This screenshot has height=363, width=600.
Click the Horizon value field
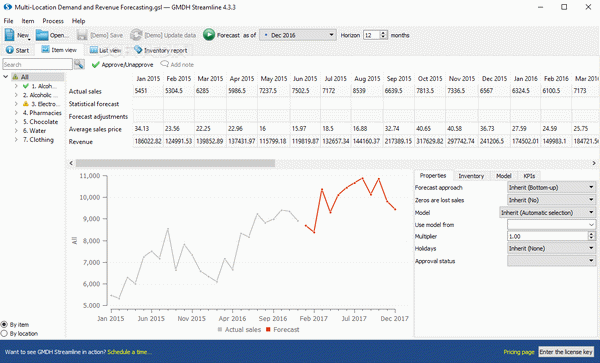pyautogui.click(x=372, y=35)
